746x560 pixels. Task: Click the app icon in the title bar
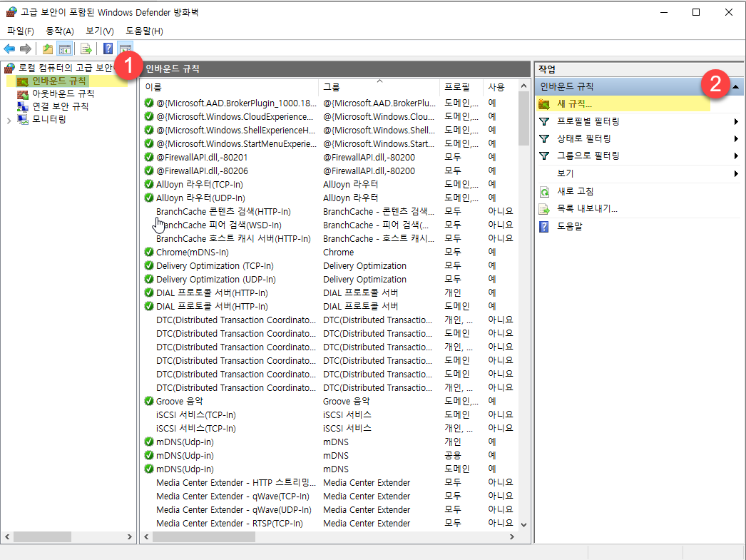point(11,12)
